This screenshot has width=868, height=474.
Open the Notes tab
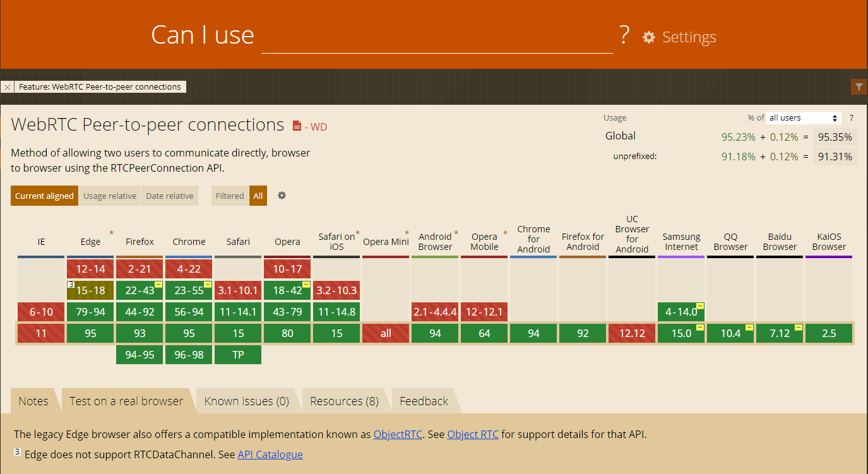pos(33,401)
